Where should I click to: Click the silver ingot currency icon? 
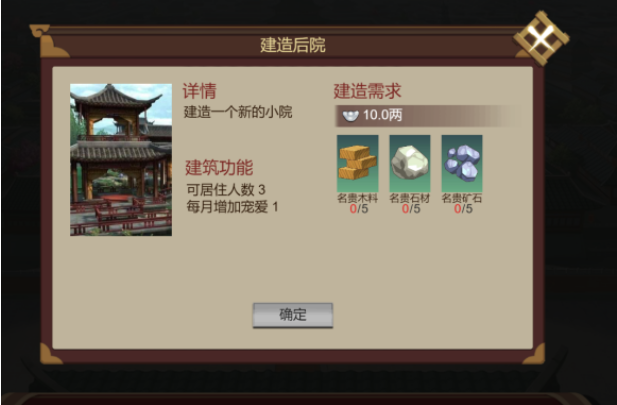click(350, 116)
